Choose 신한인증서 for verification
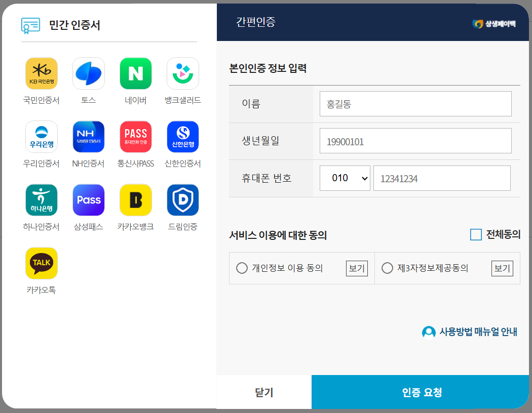Viewport: 532px width, 413px height. [x=182, y=137]
